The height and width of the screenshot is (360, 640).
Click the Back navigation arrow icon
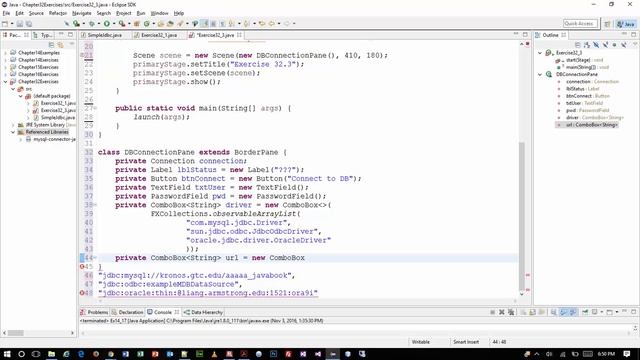pyautogui.click(x=271, y=24)
